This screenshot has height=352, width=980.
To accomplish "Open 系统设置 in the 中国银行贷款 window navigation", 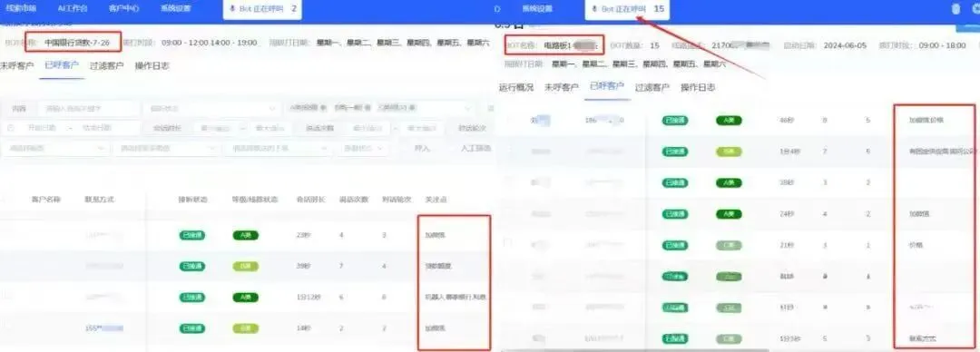I will point(175,9).
